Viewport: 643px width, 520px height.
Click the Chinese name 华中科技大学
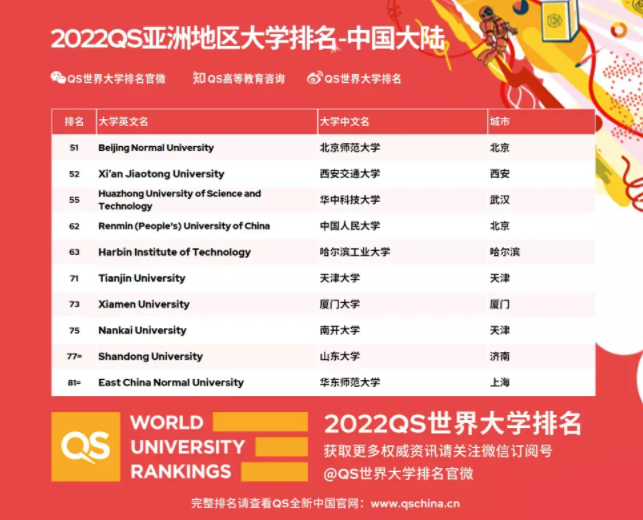350,200
